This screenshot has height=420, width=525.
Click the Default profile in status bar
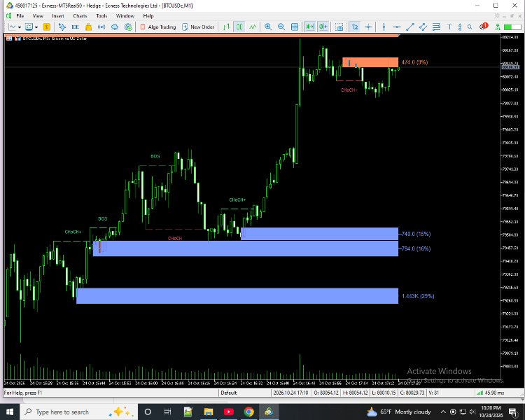[229, 393]
